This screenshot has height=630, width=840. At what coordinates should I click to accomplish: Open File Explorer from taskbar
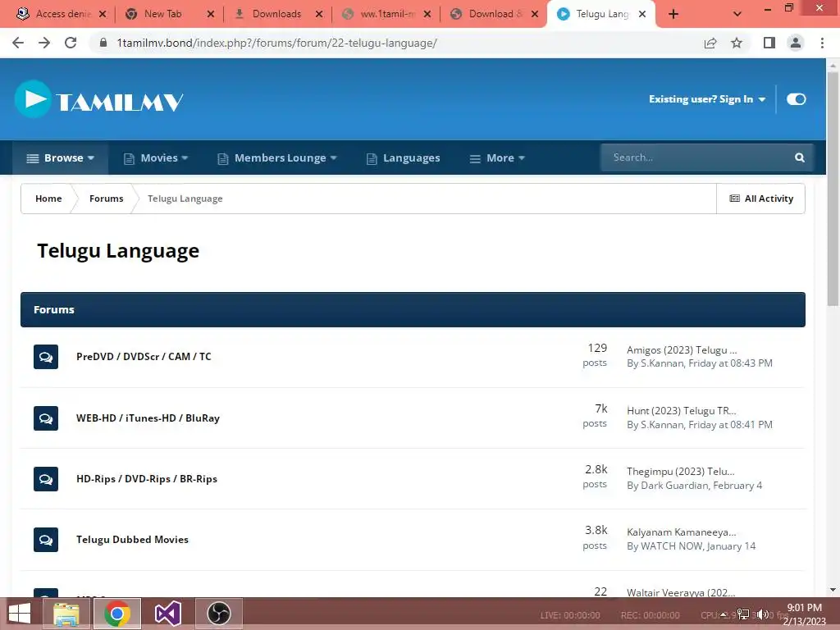(66, 614)
